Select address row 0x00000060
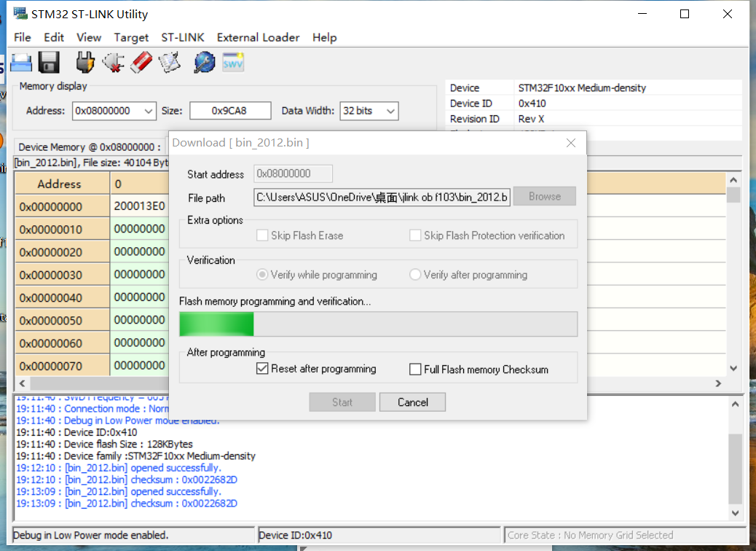The width and height of the screenshot is (756, 551). click(62, 343)
